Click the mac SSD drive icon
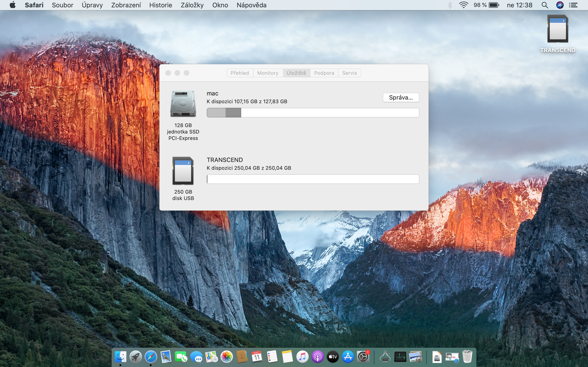 click(x=183, y=104)
